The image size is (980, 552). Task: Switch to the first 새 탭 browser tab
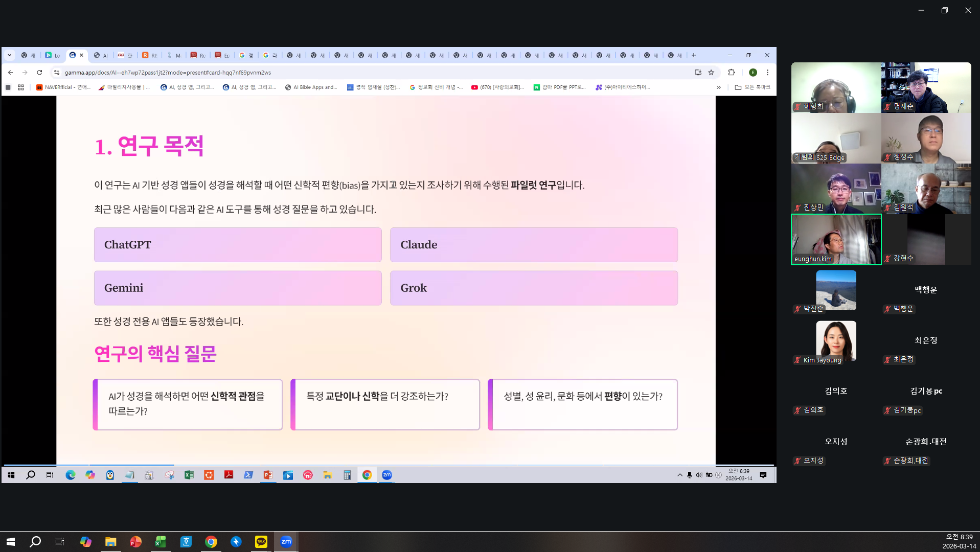[28, 55]
